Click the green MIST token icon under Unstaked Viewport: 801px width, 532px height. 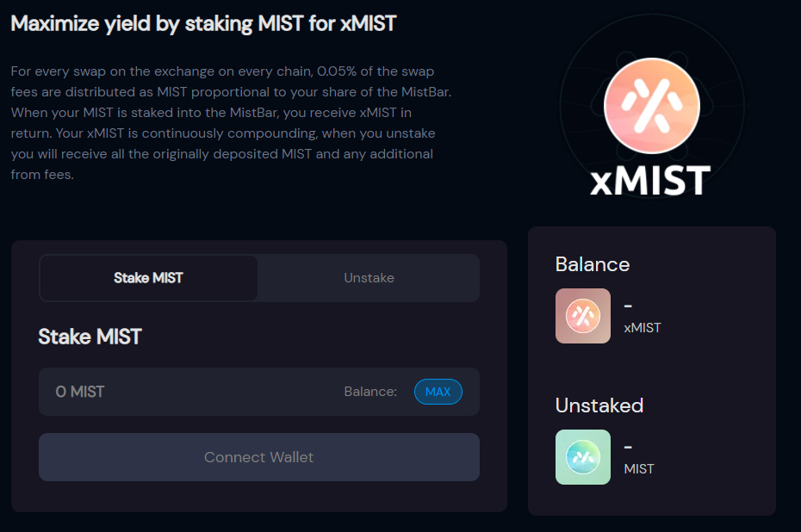[583, 457]
